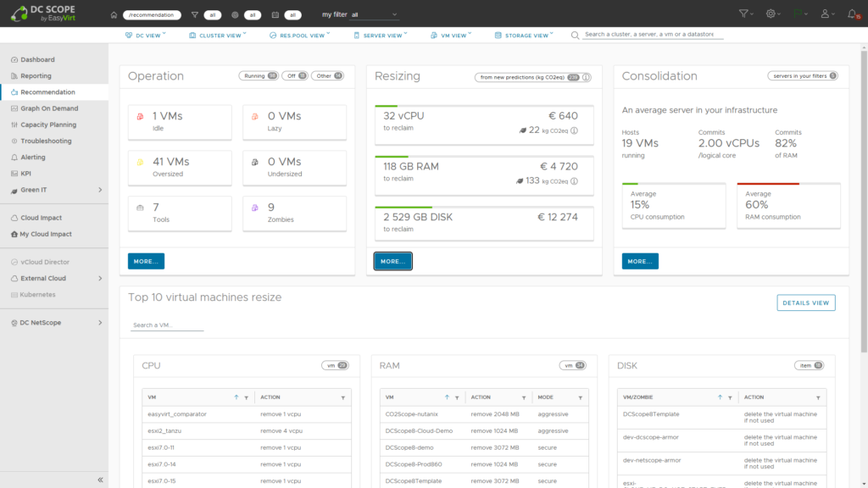Click the DC Scope logo
868x488 pixels.
click(43, 14)
